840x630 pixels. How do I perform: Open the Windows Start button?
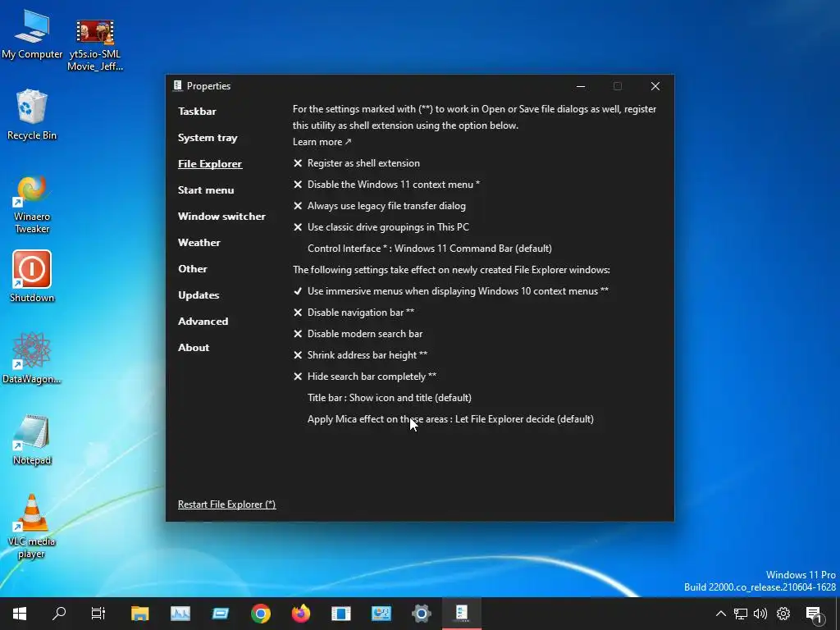pyautogui.click(x=20, y=614)
